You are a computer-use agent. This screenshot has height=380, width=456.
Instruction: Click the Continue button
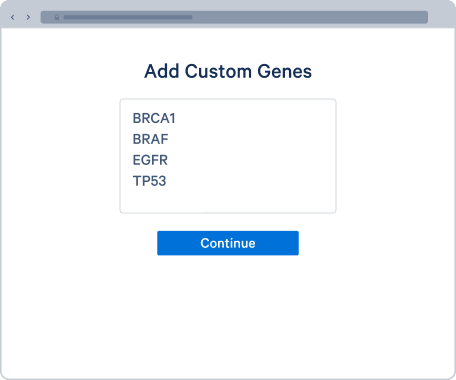228,243
